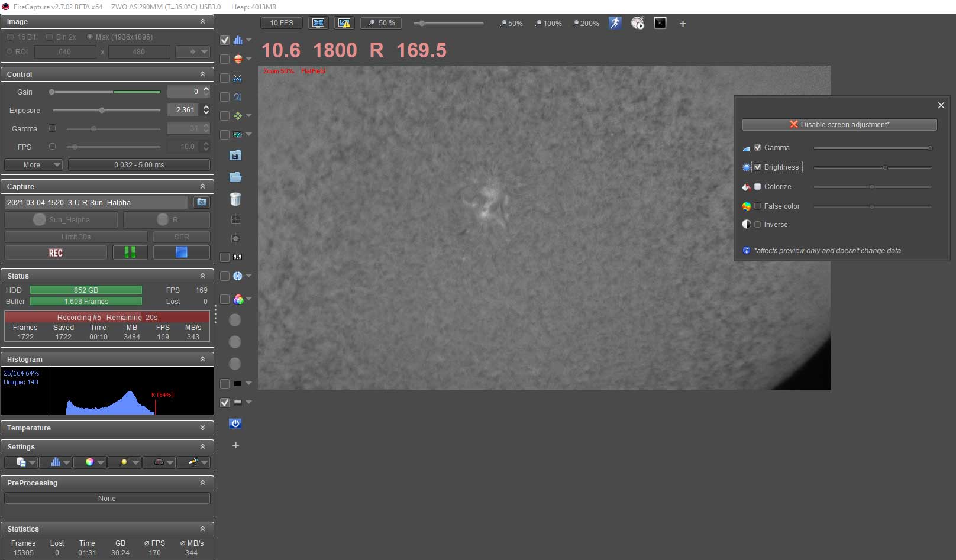956x560 pixels.
Task: Open the color wheel settings icon
Action: pos(90,462)
